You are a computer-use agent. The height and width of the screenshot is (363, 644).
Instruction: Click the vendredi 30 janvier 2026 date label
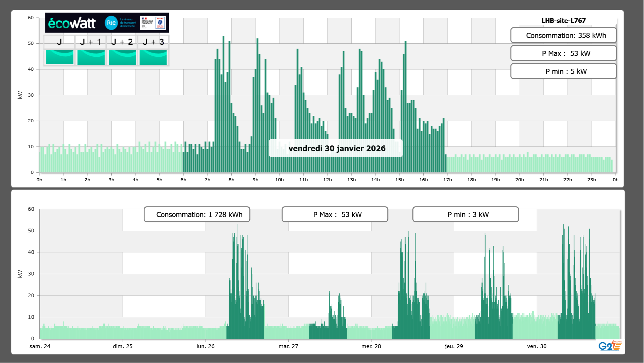pyautogui.click(x=336, y=148)
